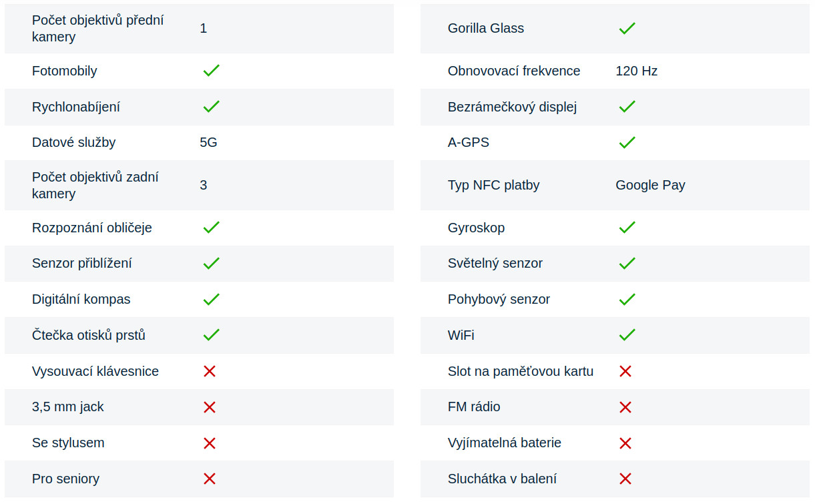
Task: Click the FM rádio red cross icon
Action: pyautogui.click(x=625, y=407)
